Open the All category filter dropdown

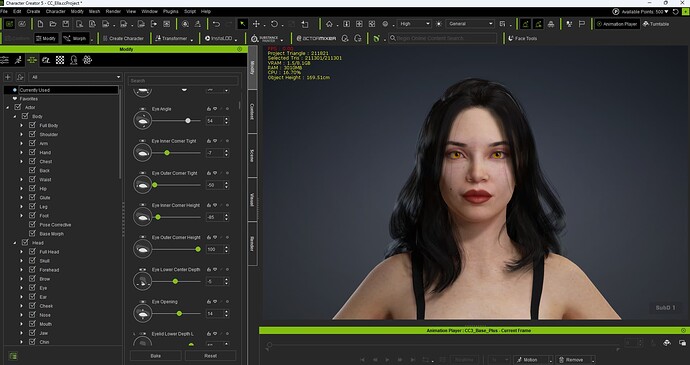point(75,77)
